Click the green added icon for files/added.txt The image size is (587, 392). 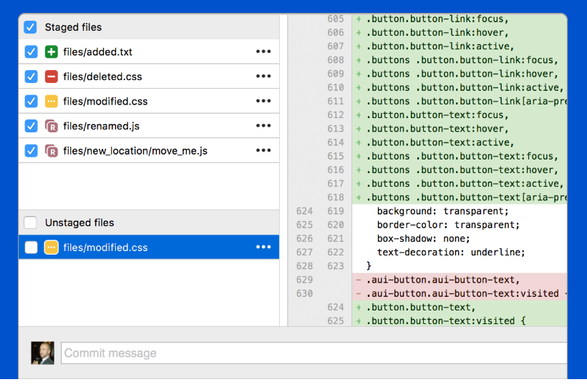pyautogui.click(x=52, y=52)
